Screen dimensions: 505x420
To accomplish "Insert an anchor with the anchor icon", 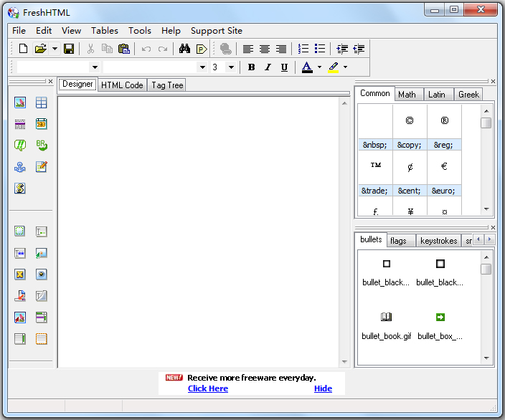I will [20, 167].
